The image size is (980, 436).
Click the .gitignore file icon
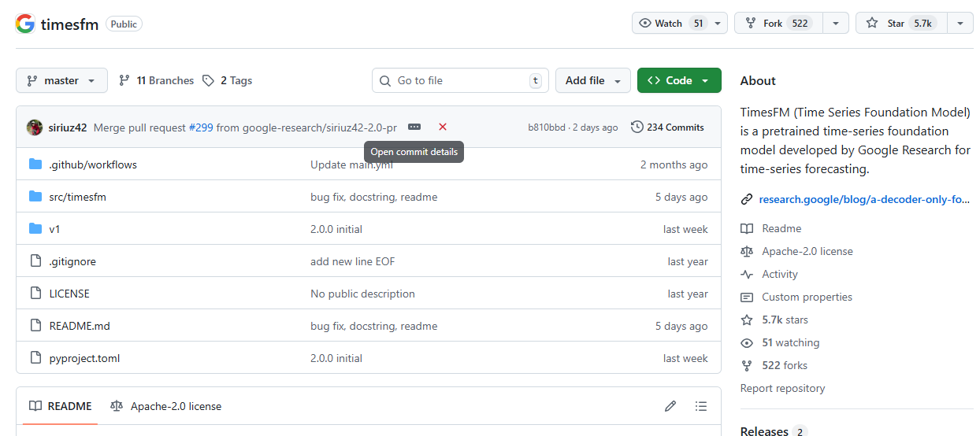35,261
